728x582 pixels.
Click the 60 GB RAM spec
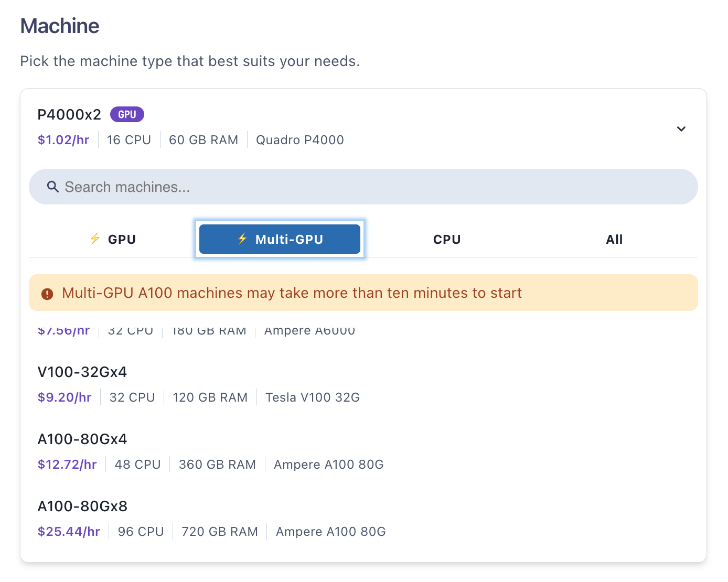pyautogui.click(x=204, y=140)
